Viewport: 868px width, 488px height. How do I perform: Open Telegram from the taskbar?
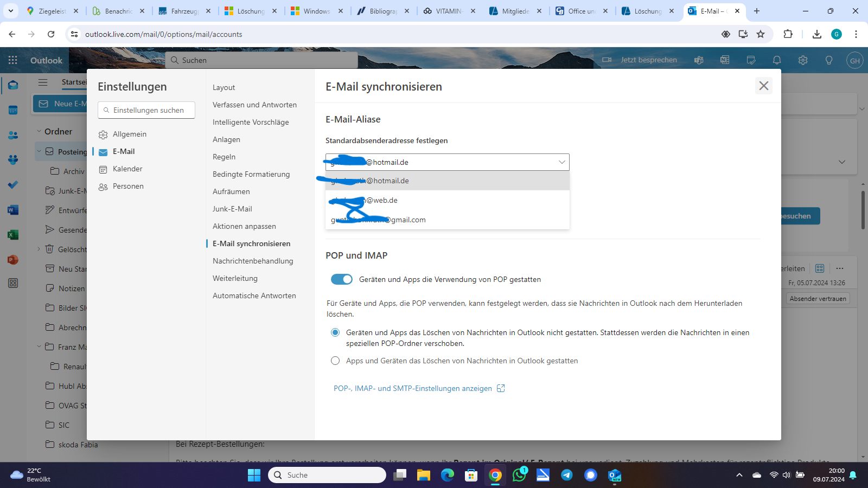pos(567,475)
